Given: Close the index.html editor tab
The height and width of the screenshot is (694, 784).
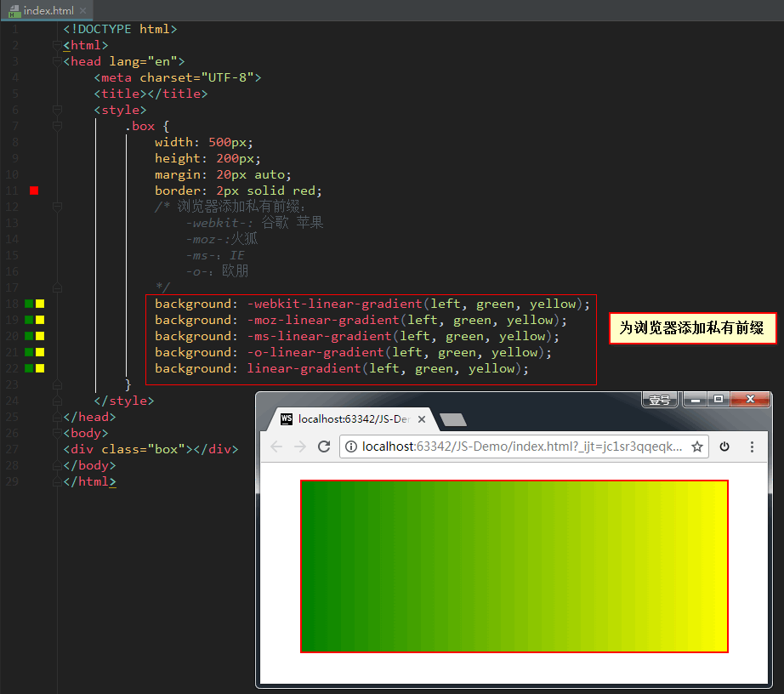Looking at the screenshot, I should (83, 10).
